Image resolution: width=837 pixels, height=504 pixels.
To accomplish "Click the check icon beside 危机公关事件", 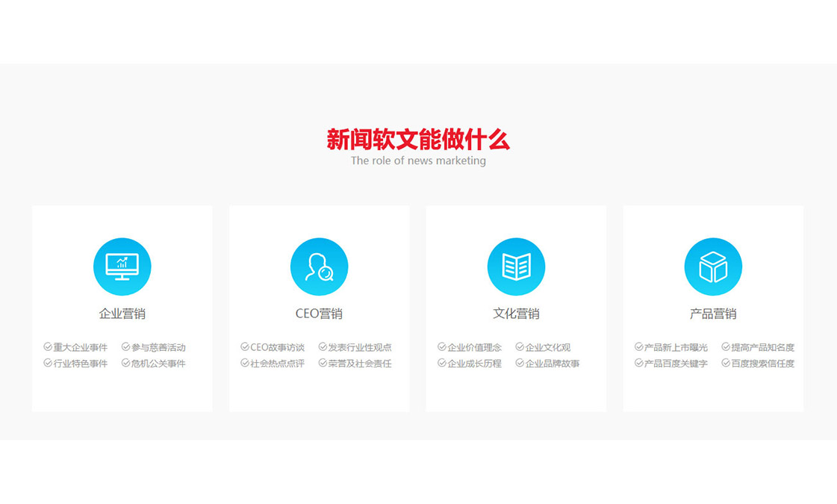I will [125, 363].
